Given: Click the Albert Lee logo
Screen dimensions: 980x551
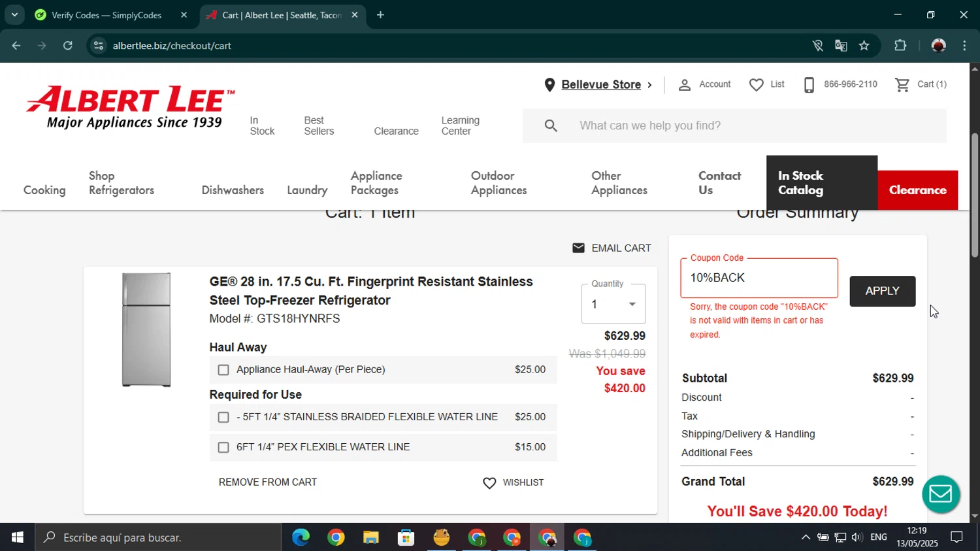Looking at the screenshot, I should pyautogui.click(x=131, y=107).
